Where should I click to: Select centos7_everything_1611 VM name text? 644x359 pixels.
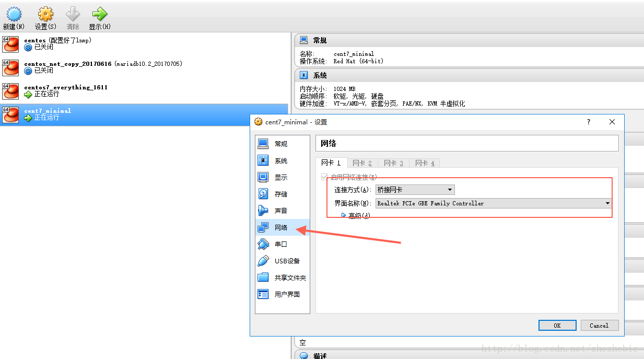point(66,87)
